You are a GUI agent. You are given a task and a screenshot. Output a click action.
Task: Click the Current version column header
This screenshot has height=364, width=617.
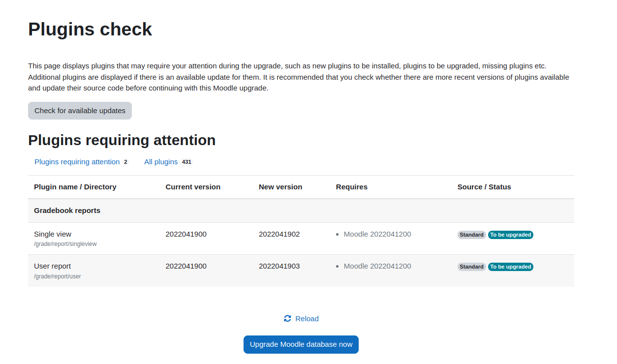[193, 187]
